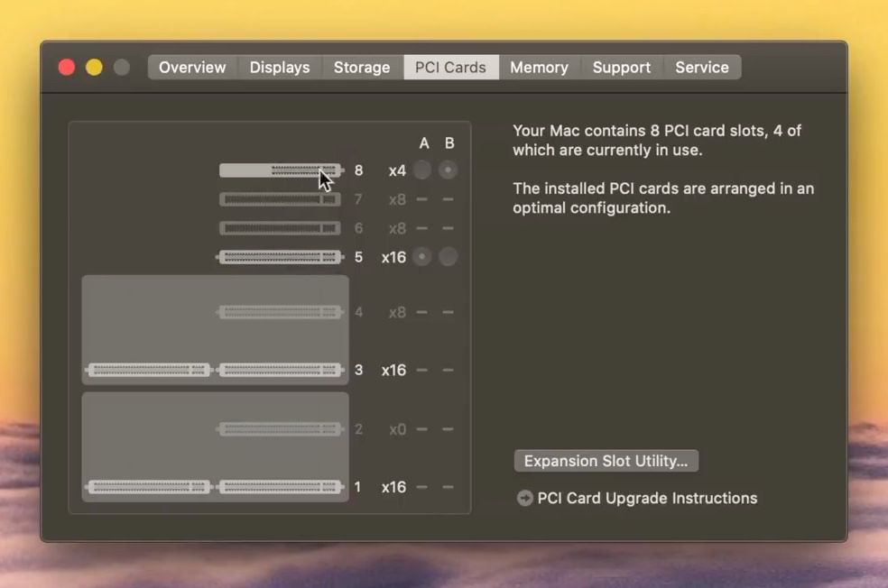Click the slot number 3 label
The height and width of the screenshot is (588, 888).
coord(358,370)
